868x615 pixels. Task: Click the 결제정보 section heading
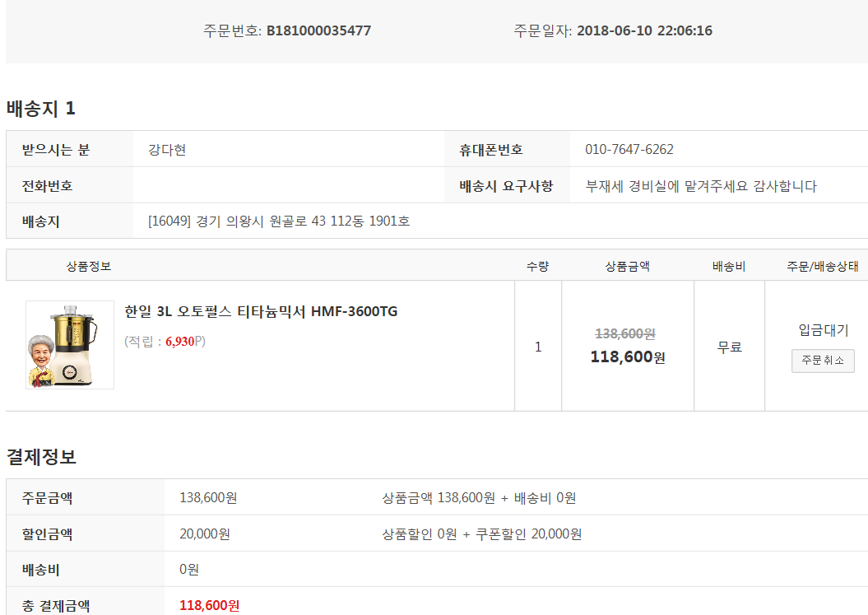tap(41, 457)
